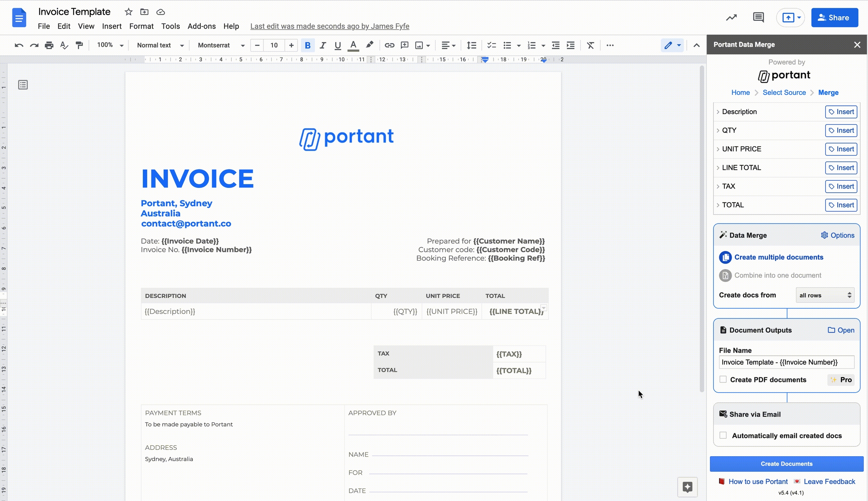
Task: Toggle italic formatting in toolbar
Action: [322, 45]
